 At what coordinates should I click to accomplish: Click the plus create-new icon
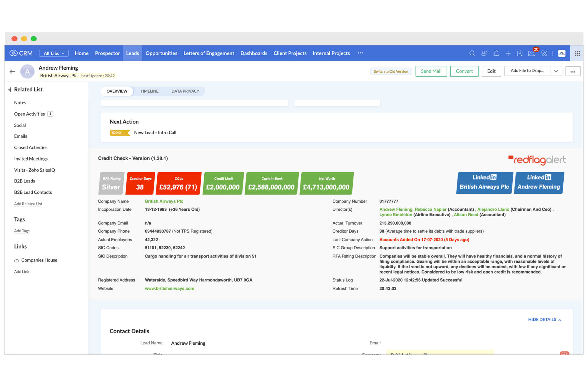508,53
